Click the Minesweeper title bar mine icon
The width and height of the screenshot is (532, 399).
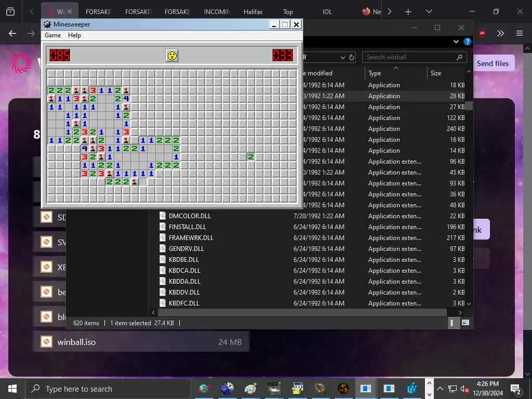(47, 24)
